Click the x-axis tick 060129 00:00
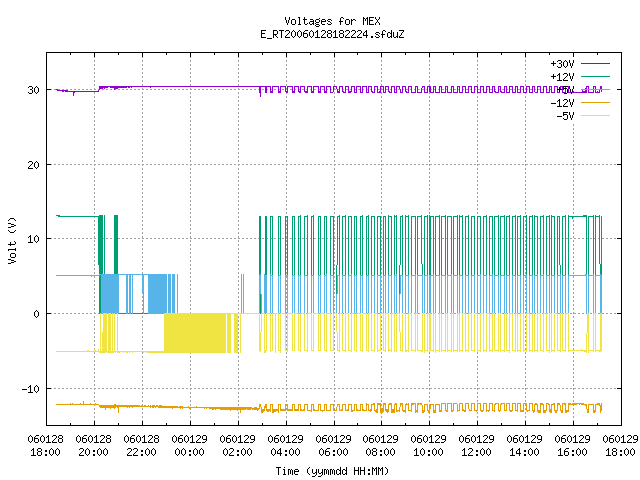 coord(189,446)
